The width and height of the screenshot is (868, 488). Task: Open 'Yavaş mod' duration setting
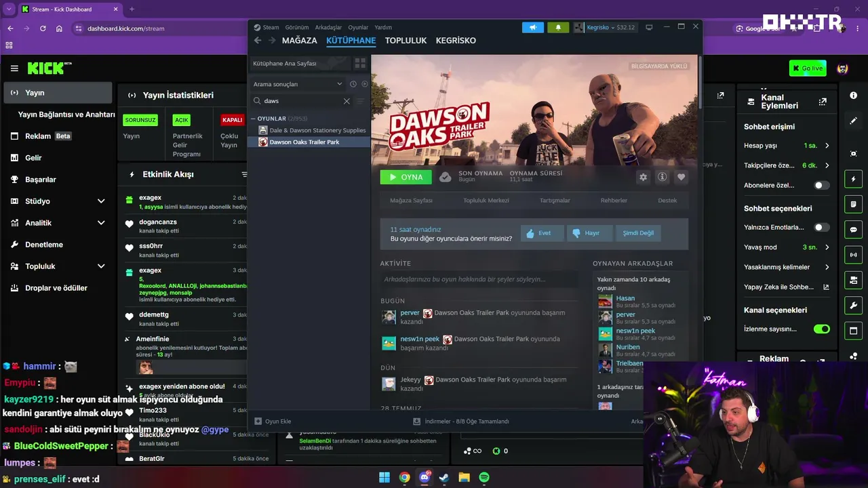(787, 247)
